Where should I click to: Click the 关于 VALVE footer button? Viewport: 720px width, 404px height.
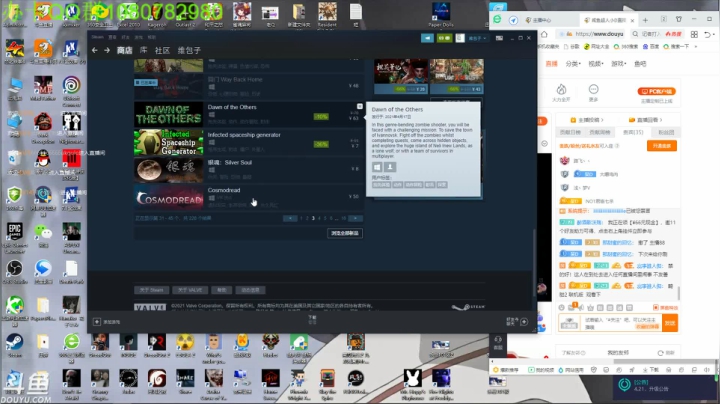(190, 290)
